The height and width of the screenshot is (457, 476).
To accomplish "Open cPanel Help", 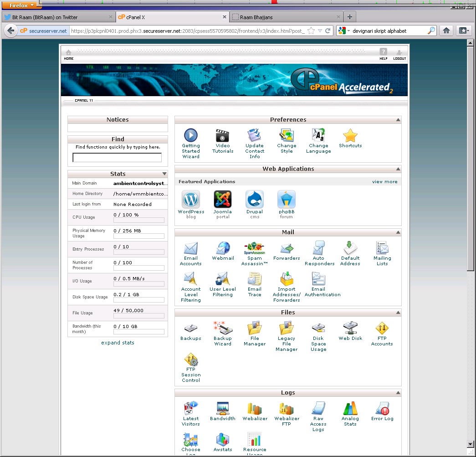I will (x=383, y=55).
